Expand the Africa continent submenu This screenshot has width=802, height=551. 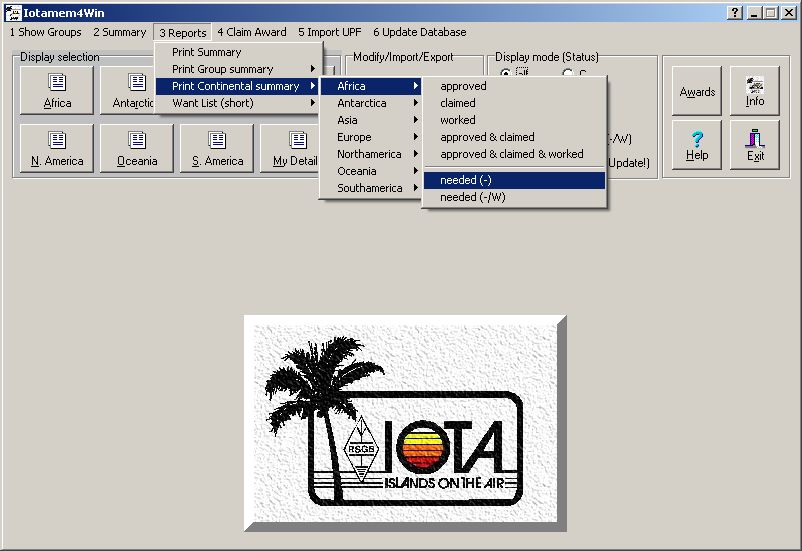tap(371, 86)
